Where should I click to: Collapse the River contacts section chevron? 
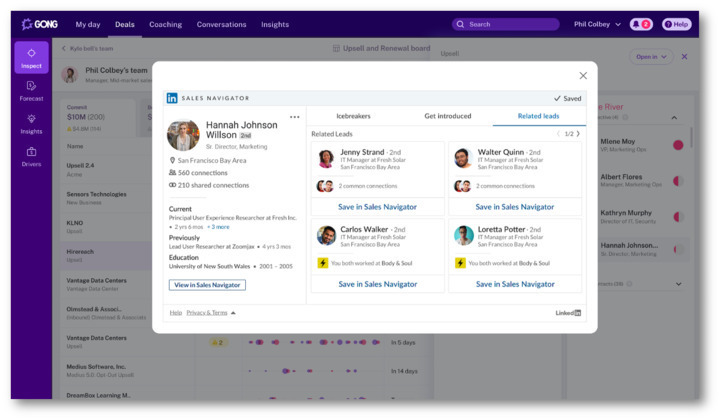pos(674,118)
